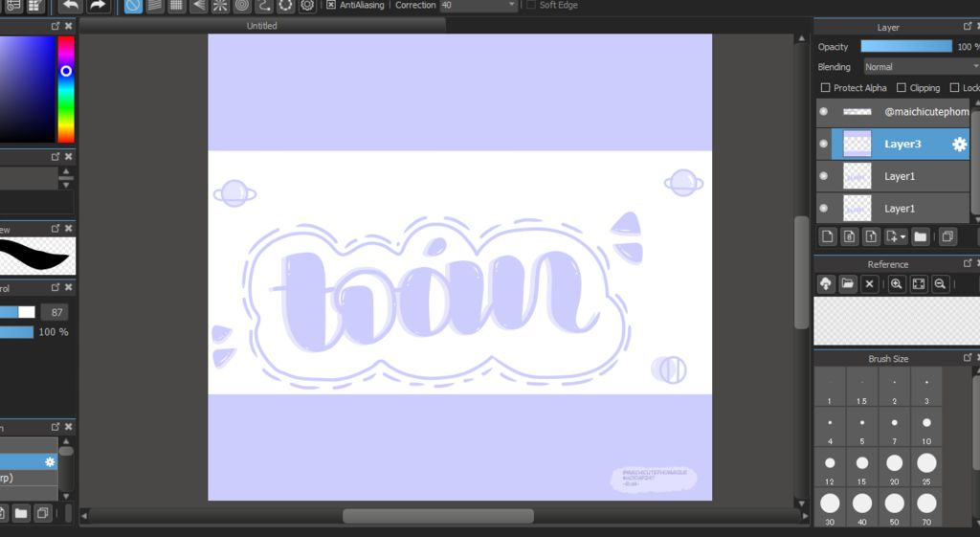Click the canvas horizontal scrollbar thumb
This screenshot has height=537, width=980.
(x=438, y=516)
